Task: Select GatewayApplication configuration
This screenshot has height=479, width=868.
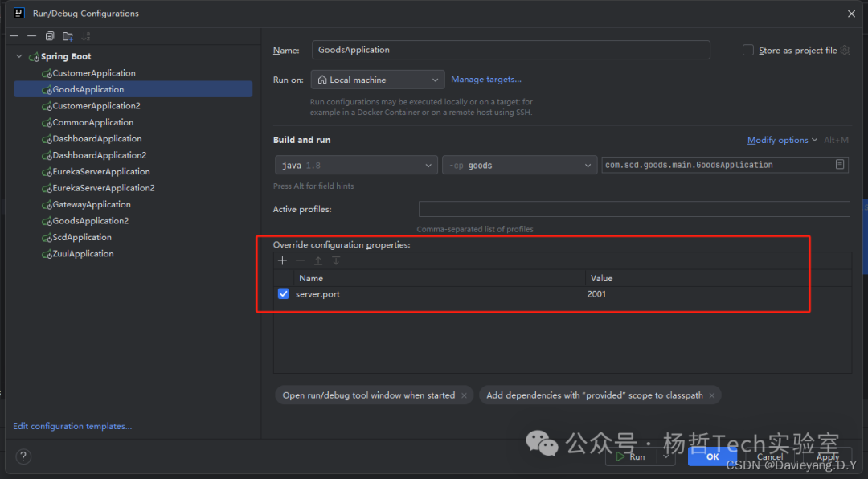Action: pyautogui.click(x=91, y=205)
